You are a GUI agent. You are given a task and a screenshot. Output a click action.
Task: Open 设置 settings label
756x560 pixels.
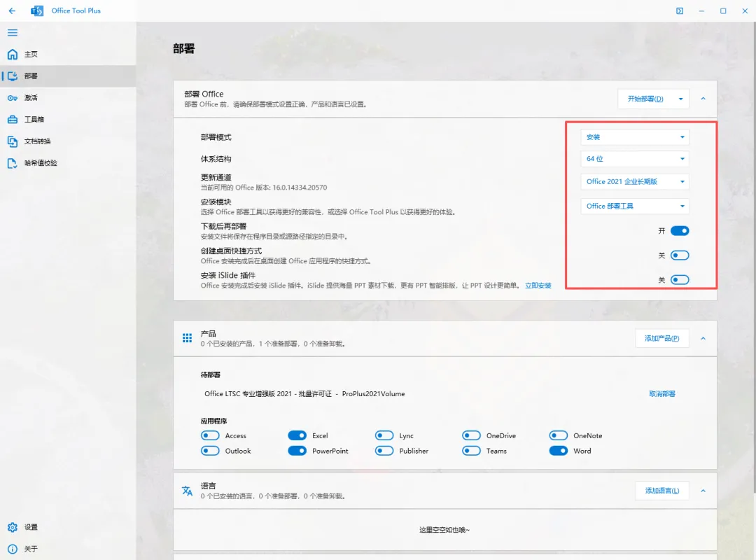tap(31, 526)
